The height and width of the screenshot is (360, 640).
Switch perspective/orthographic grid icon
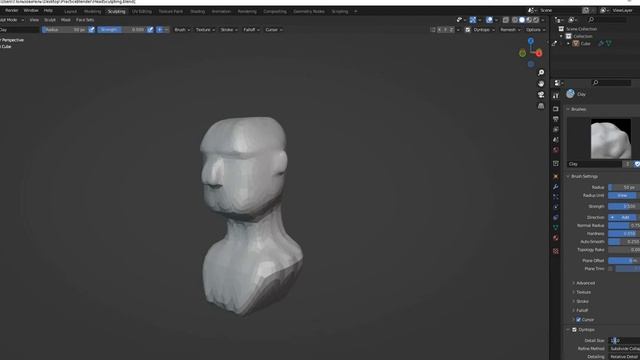tap(541, 106)
